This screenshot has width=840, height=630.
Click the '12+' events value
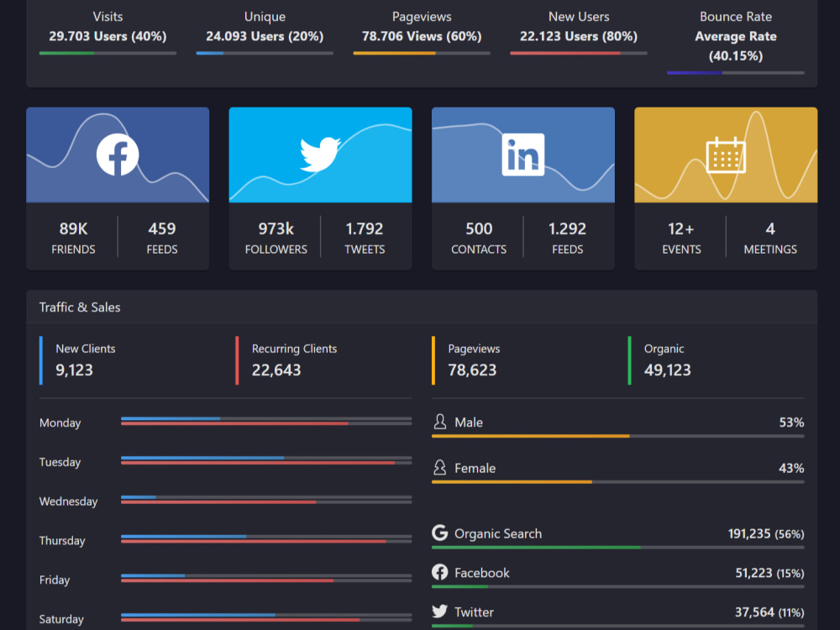point(681,228)
